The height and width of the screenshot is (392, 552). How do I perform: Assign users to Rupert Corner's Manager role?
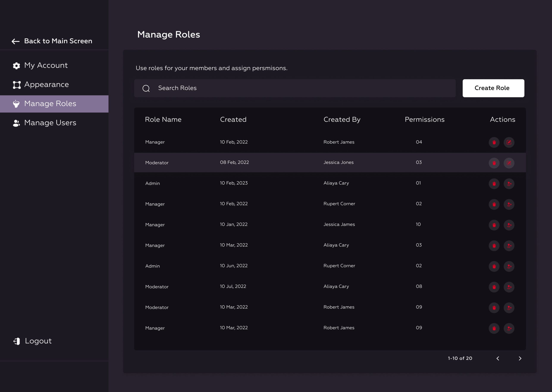[x=509, y=204]
